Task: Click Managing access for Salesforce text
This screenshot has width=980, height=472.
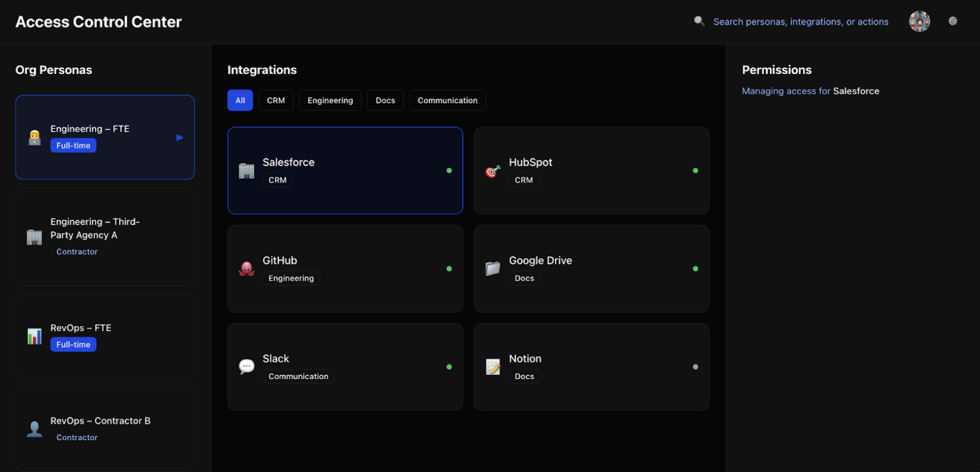Action: coord(811,91)
